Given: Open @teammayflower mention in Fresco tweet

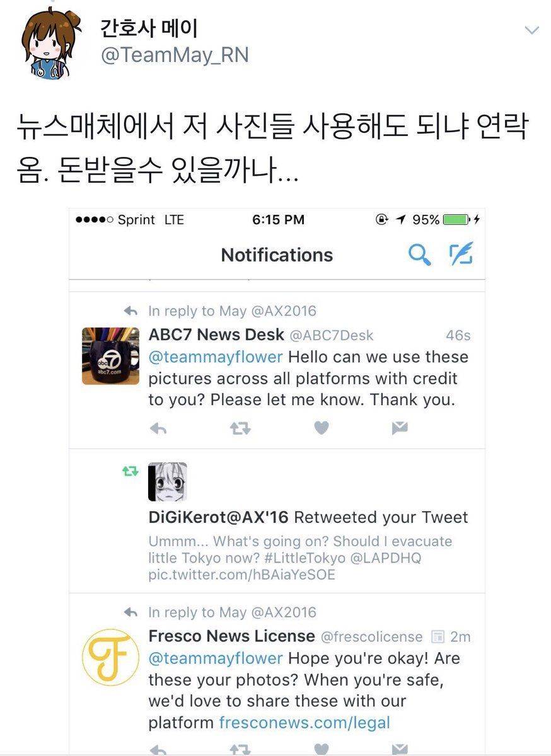Looking at the screenshot, I should pyautogui.click(x=216, y=658).
